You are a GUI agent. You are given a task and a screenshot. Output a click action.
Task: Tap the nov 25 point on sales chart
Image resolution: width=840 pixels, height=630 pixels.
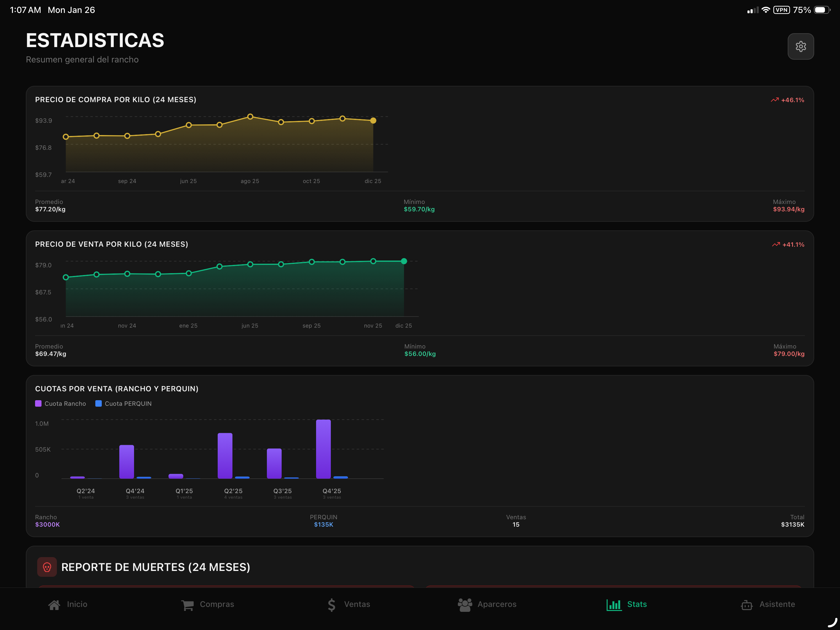coord(373,261)
